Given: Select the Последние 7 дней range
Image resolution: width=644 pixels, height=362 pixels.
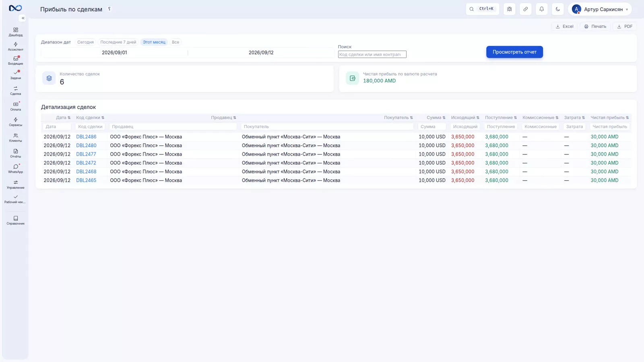Looking at the screenshot, I should point(118,42).
